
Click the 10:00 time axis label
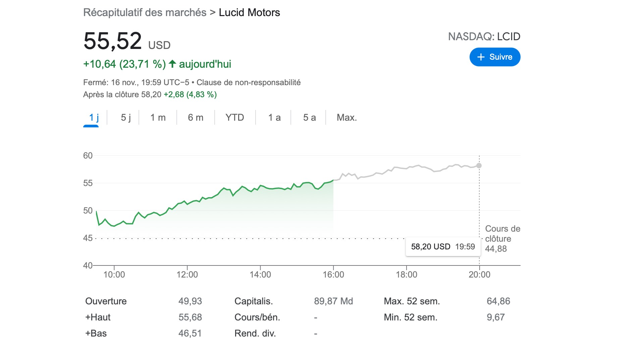tap(114, 275)
